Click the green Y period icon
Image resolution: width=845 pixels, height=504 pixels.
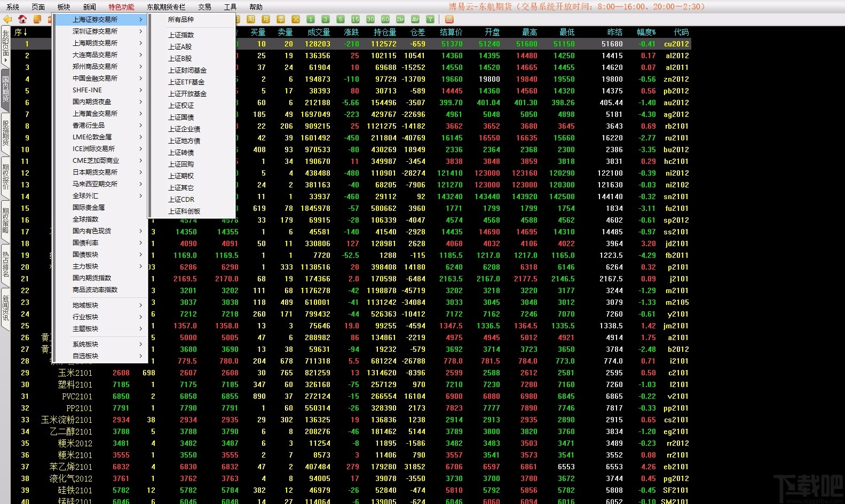[430, 19]
